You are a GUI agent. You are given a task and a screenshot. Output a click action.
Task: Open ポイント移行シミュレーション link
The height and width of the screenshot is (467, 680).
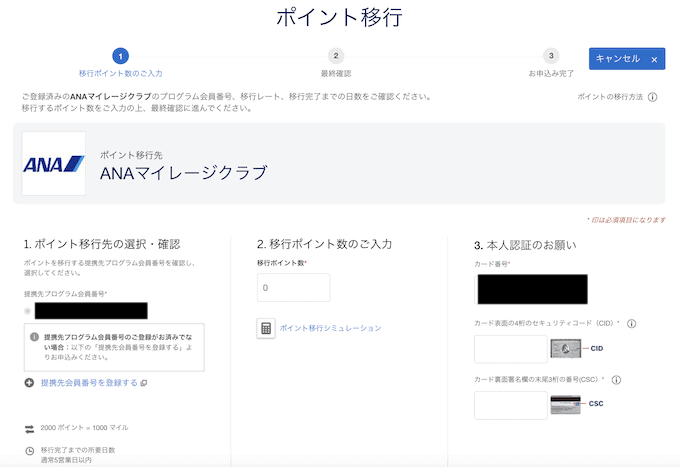(330, 328)
